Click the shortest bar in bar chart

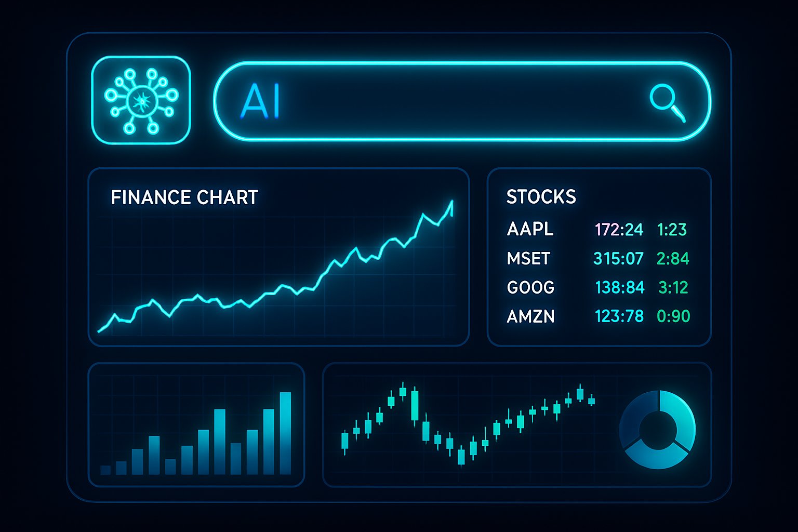(105, 470)
